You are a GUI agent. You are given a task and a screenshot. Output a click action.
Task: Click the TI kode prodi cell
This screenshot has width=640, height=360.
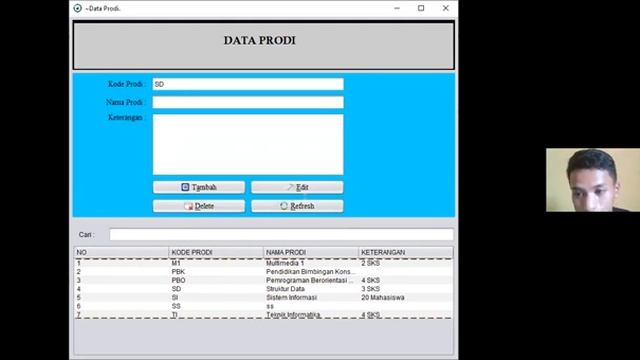(x=216, y=315)
